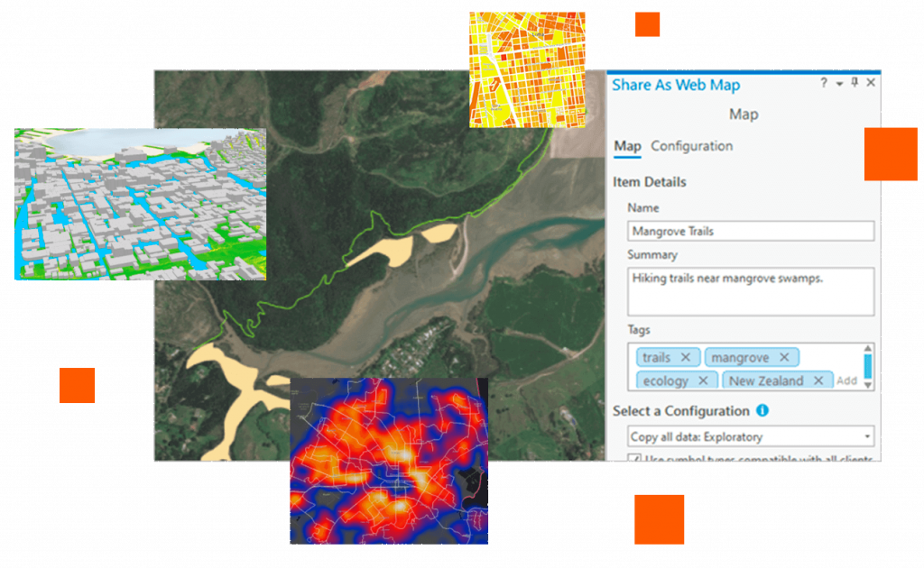The image size is (924, 568).
Task: Click the Select a Configuration info icon
Action: click(762, 411)
